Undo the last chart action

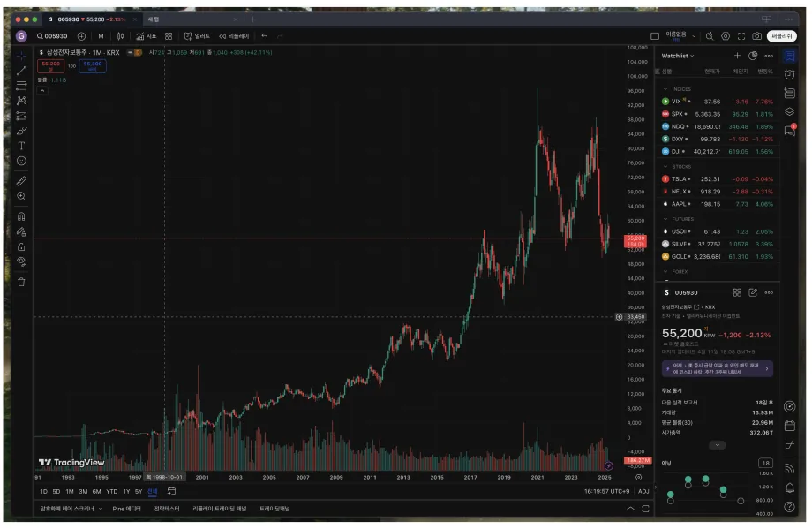pos(265,36)
